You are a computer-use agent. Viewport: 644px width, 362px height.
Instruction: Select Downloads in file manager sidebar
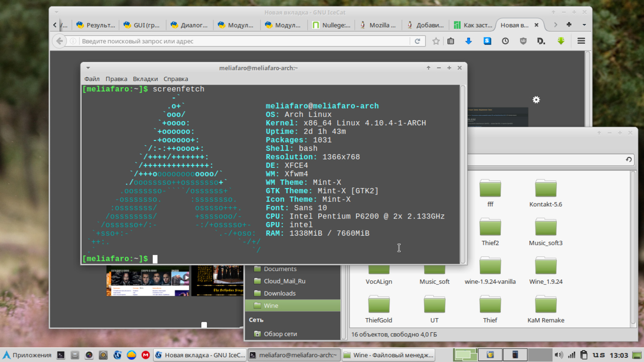(x=292, y=293)
